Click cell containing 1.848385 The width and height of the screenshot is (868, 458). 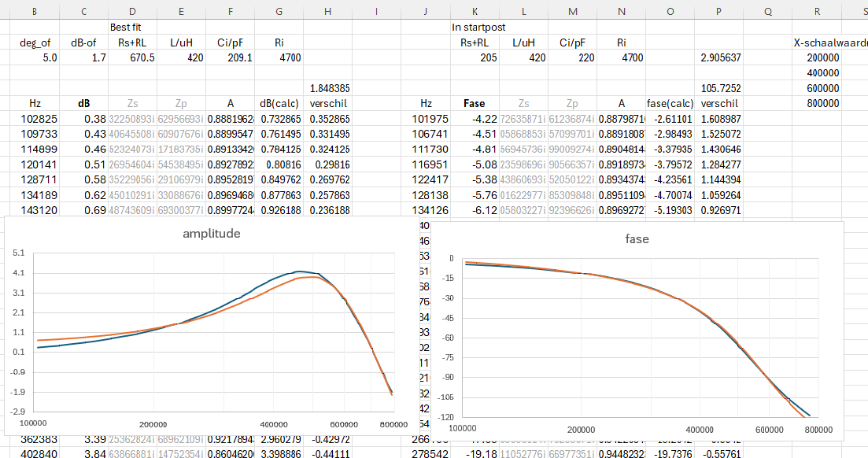(x=327, y=88)
